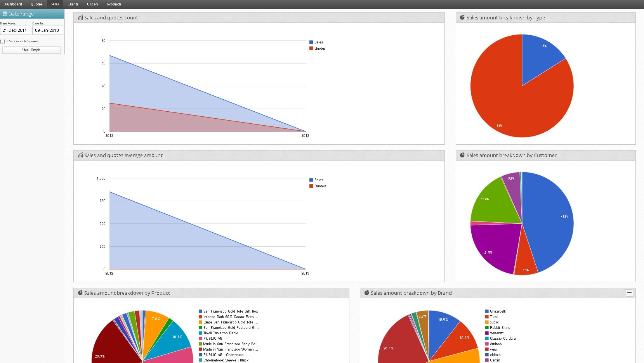Viewport: 644px width, 363px height.
Task: Select the Orders navigation item
Action: point(93,4)
